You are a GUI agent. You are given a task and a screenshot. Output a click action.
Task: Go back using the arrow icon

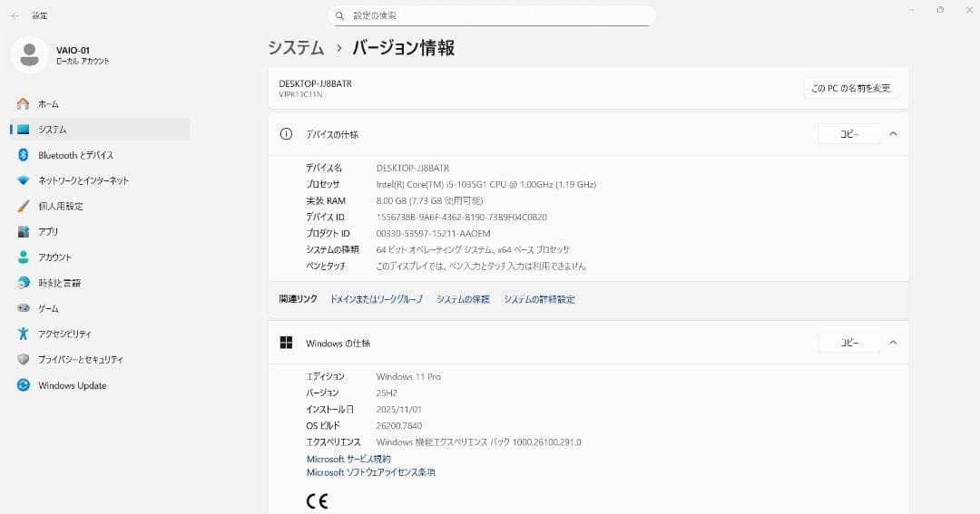15,15
